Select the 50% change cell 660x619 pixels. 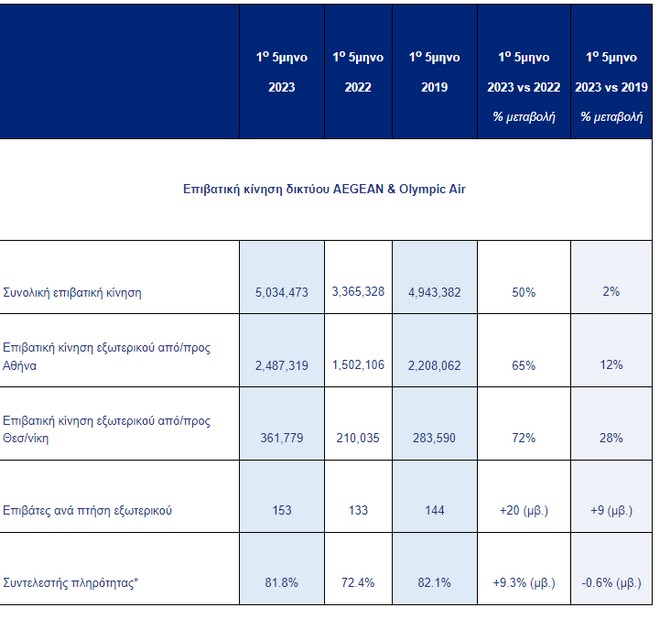tap(523, 292)
